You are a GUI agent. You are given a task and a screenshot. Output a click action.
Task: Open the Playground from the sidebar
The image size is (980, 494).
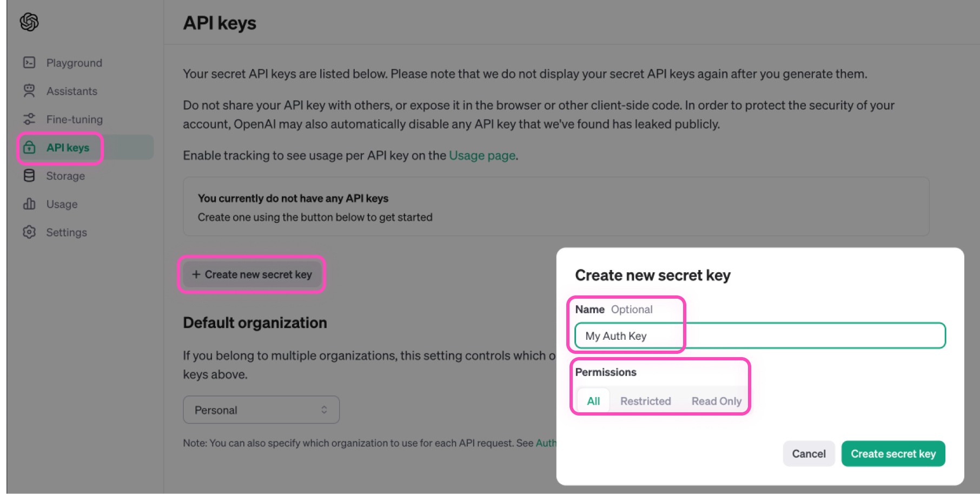[74, 63]
